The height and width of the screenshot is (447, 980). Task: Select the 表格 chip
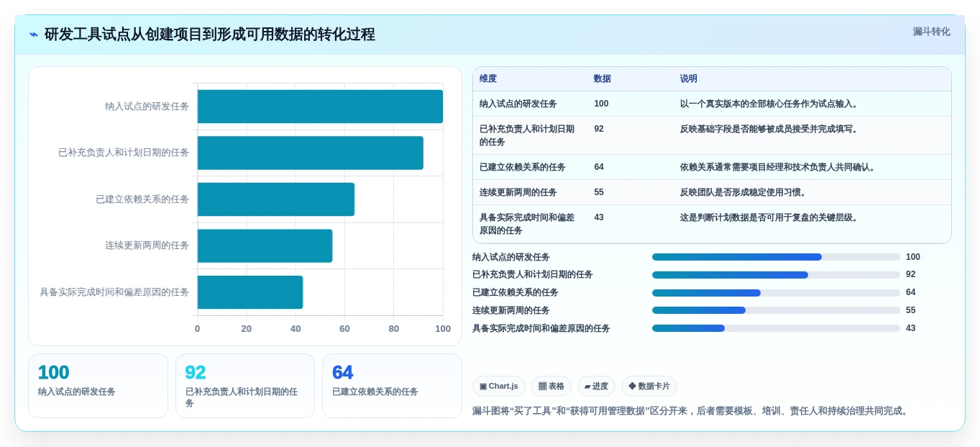tap(551, 386)
